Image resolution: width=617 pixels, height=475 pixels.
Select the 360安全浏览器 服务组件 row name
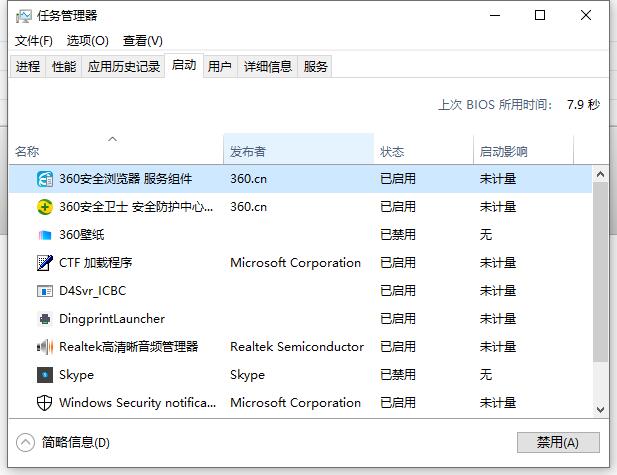click(126, 179)
